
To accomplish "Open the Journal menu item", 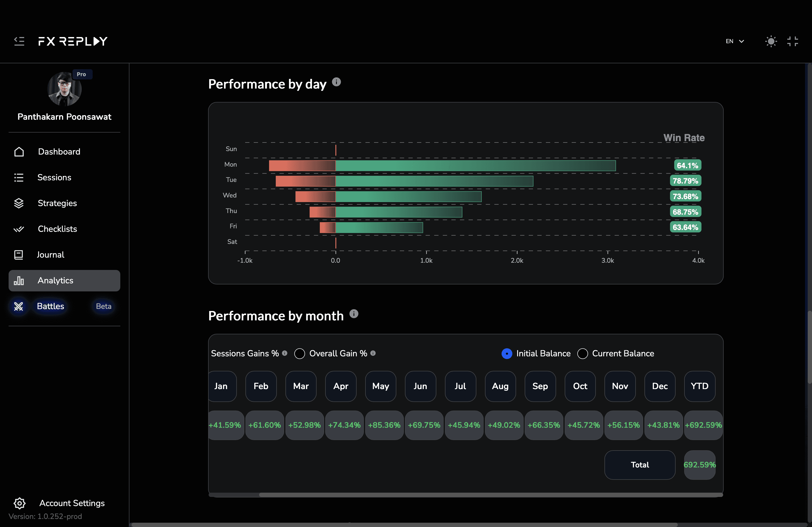I will pos(50,255).
